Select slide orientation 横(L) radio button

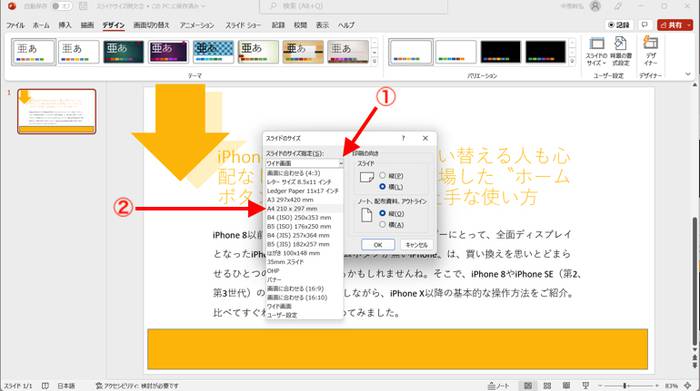383,187
